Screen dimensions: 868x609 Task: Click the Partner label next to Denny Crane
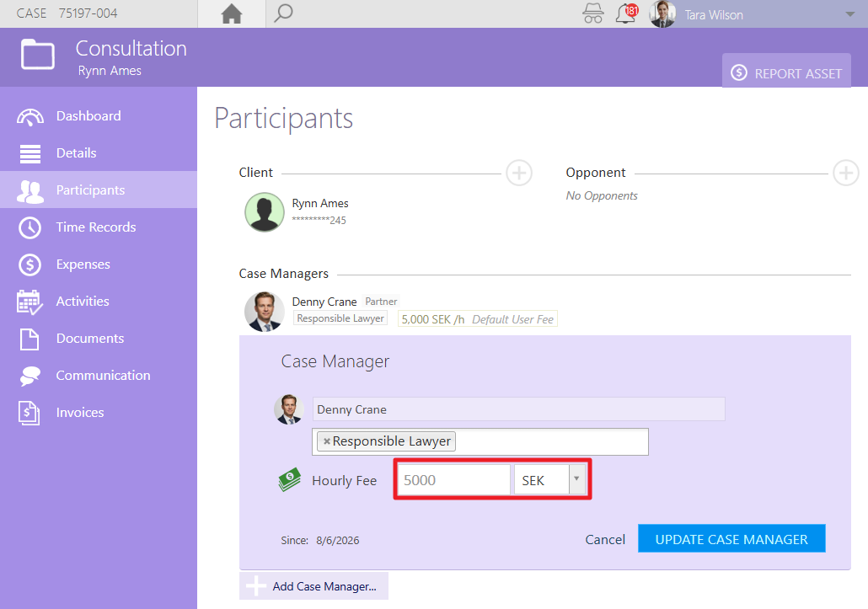pyautogui.click(x=381, y=302)
